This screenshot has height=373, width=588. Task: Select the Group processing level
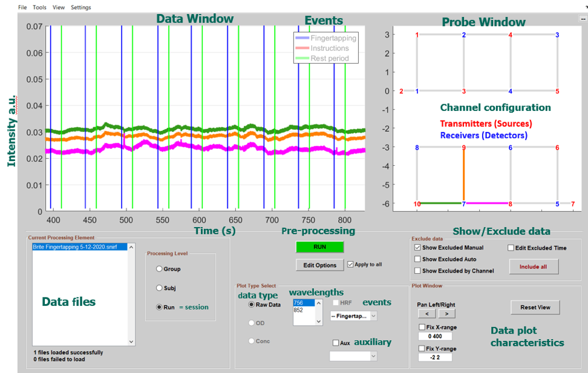point(158,268)
